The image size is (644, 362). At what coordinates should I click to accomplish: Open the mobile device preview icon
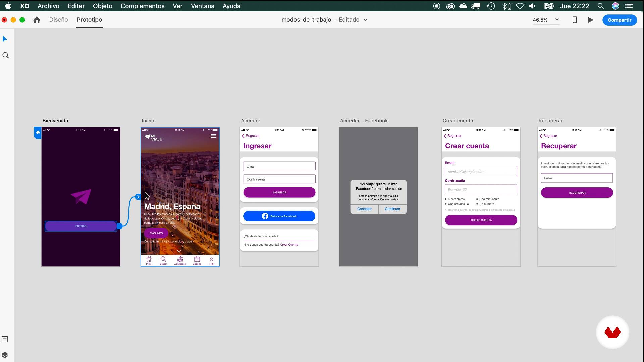tap(575, 20)
